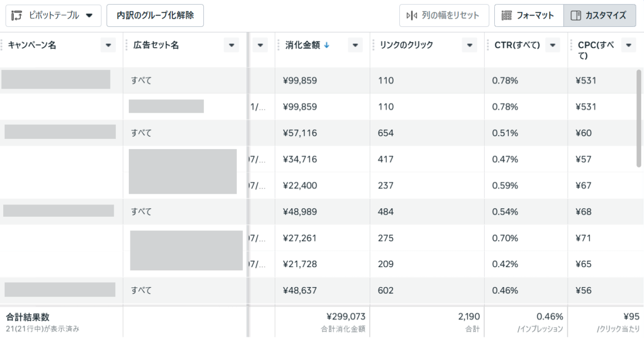Click the drag handle beside キャンペーン名 header
This screenshot has height=338, width=644.
coord(2,46)
